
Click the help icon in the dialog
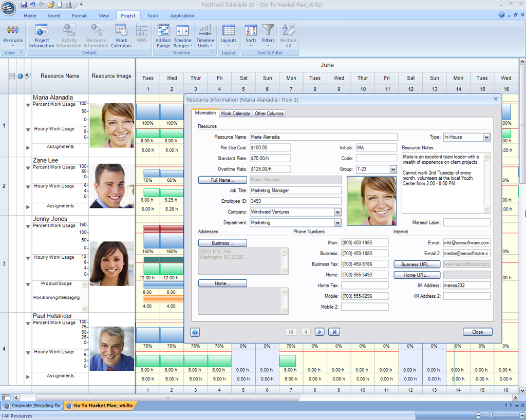195,332
